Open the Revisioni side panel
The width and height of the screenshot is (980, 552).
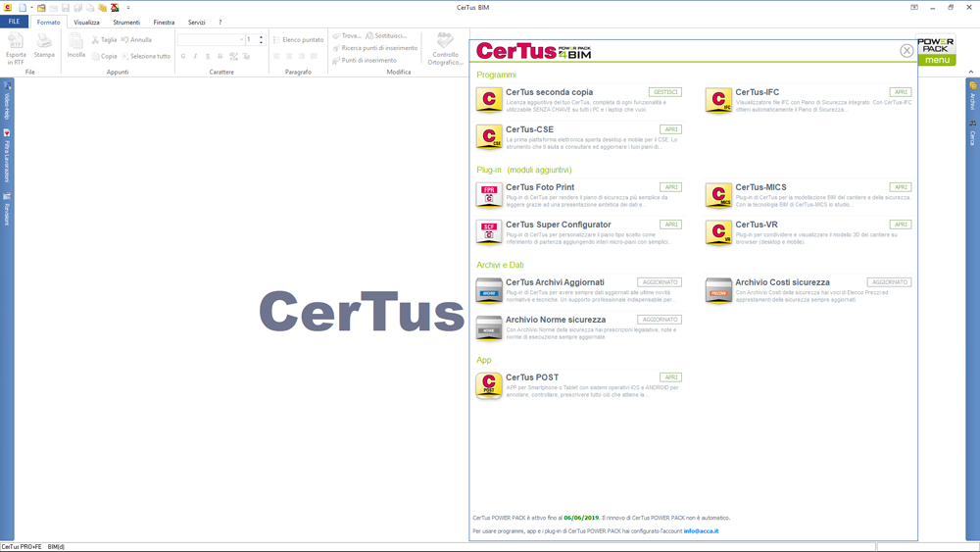click(x=7, y=210)
